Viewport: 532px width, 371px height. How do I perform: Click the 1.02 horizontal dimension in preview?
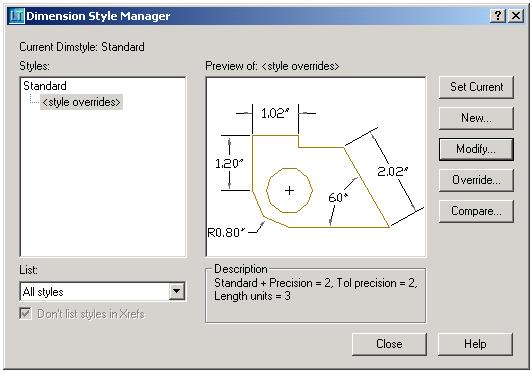coord(275,113)
